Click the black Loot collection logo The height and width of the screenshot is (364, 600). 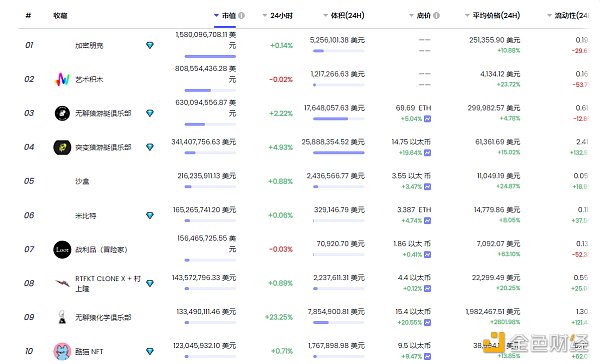point(62,250)
